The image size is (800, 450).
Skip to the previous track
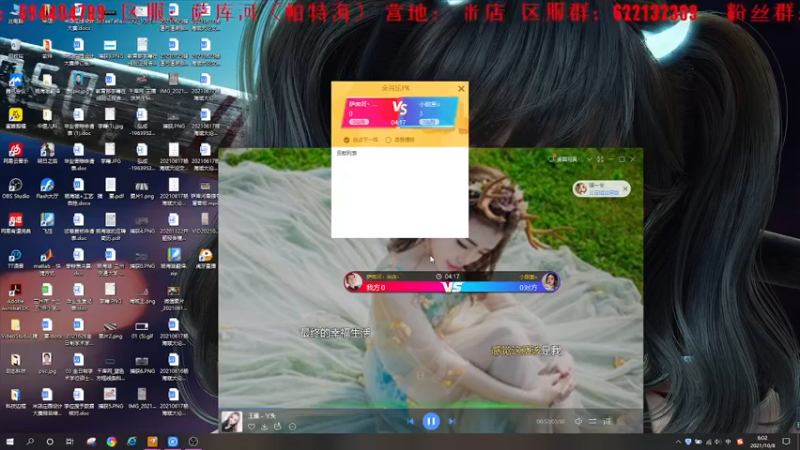click(x=410, y=421)
